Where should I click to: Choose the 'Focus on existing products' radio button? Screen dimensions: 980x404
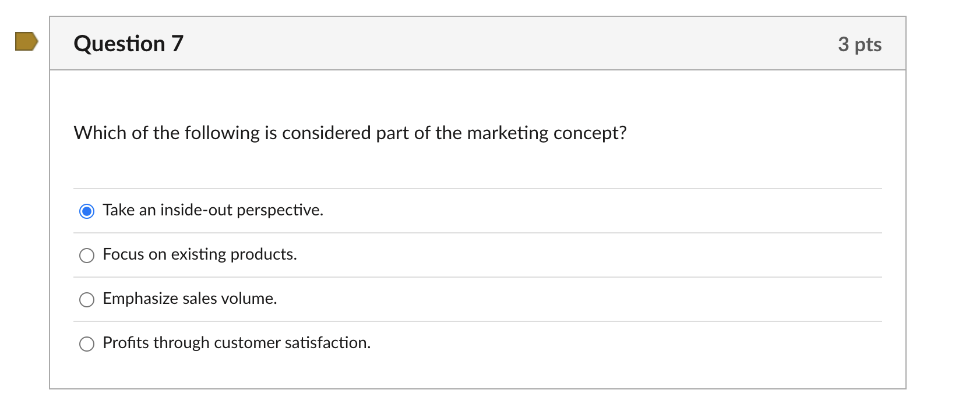[x=87, y=255]
